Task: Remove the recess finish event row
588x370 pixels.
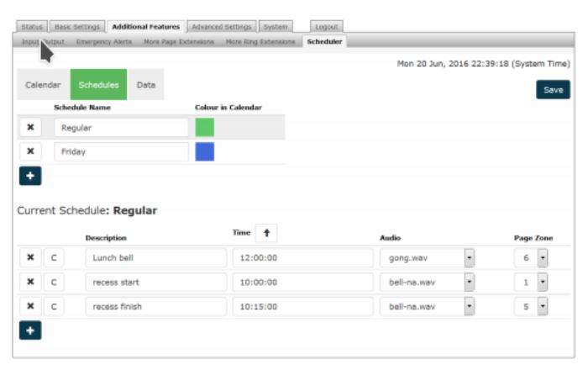Action: pyautogui.click(x=30, y=307)
